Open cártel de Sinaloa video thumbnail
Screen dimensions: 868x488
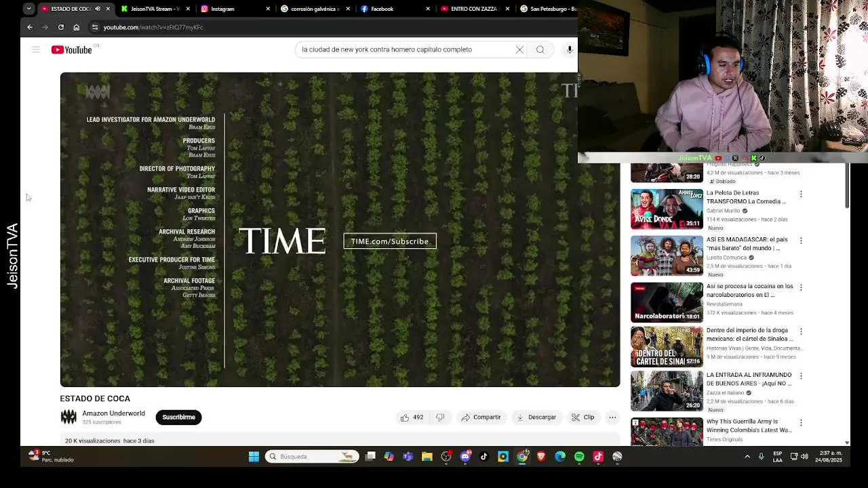pos(667,347)
